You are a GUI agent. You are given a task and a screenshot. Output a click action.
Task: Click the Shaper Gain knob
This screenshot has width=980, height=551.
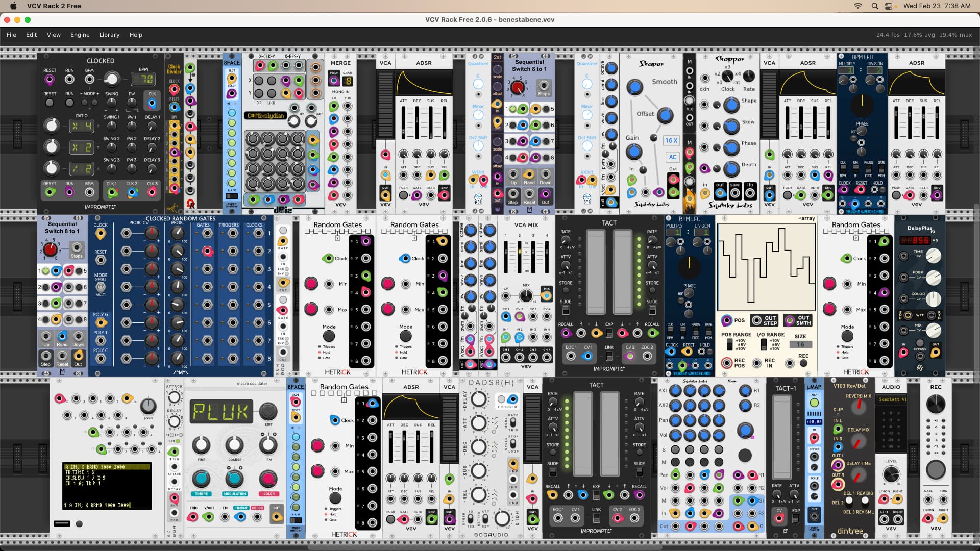(x=633, y=152)
